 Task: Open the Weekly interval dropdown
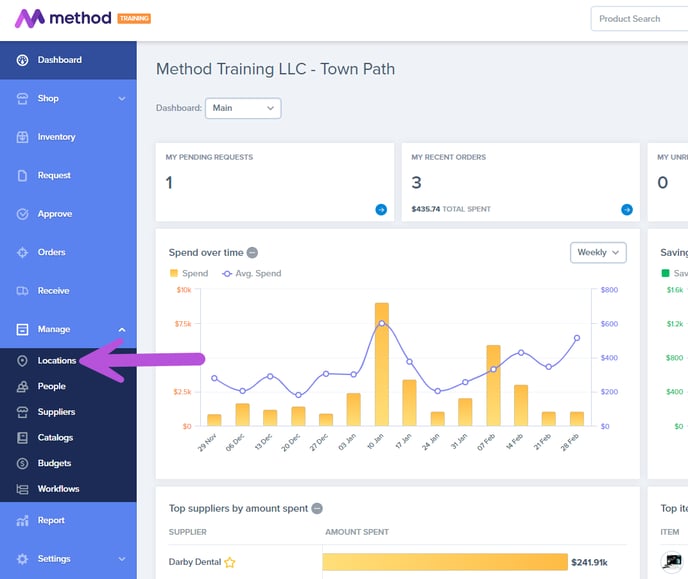click(x=598, y=253)
